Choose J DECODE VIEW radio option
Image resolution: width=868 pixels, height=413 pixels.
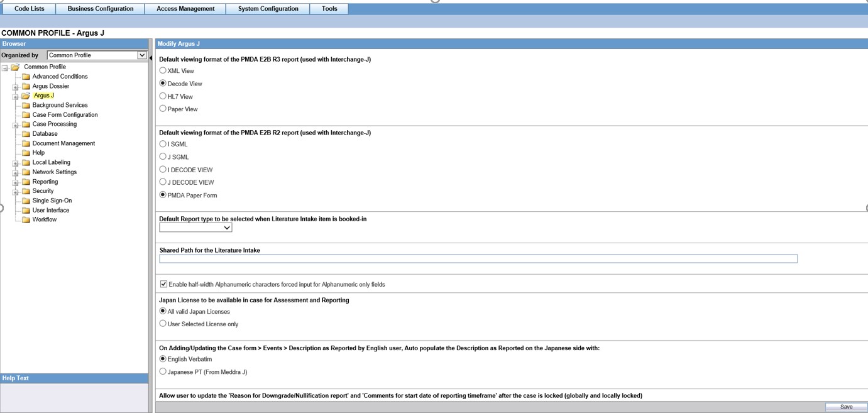163,182
